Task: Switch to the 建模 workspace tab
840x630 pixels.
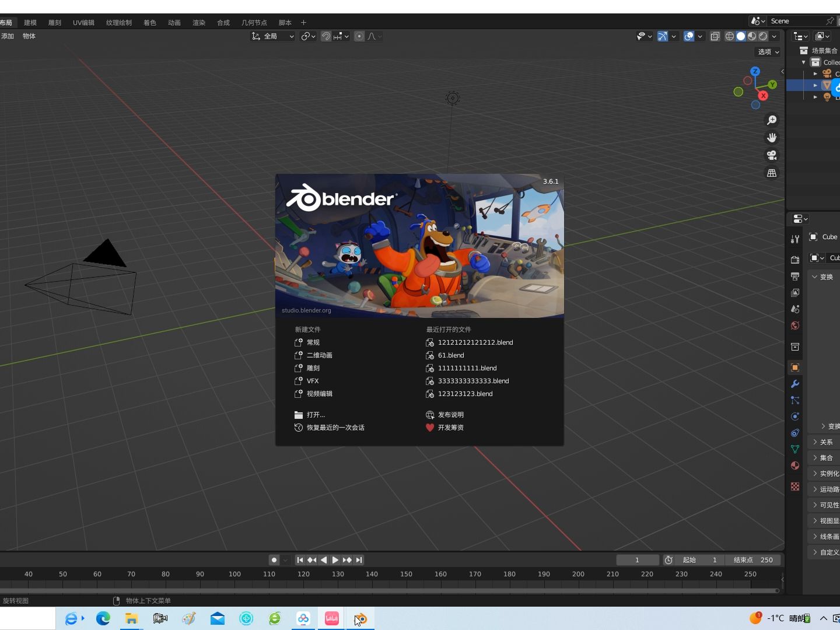Action: [30, 23]
